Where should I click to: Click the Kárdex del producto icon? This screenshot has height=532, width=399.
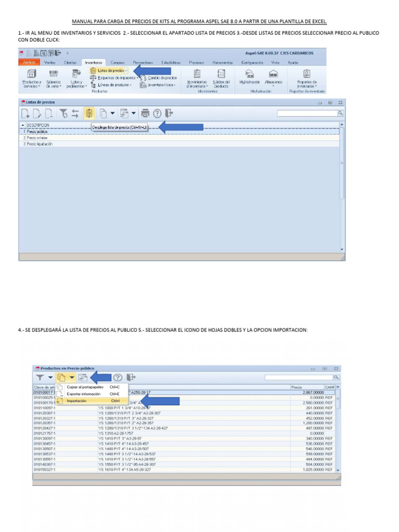[221, 78]
